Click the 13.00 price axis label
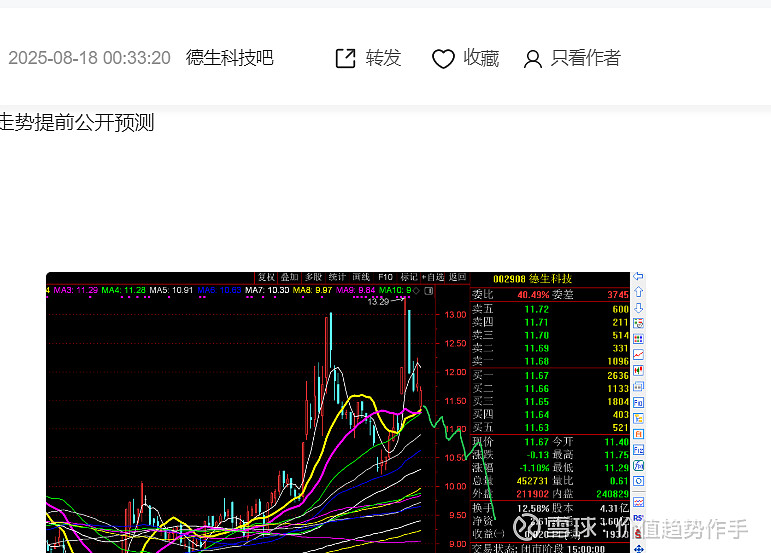This screenshot has height=553, width=771. point(455,315)
